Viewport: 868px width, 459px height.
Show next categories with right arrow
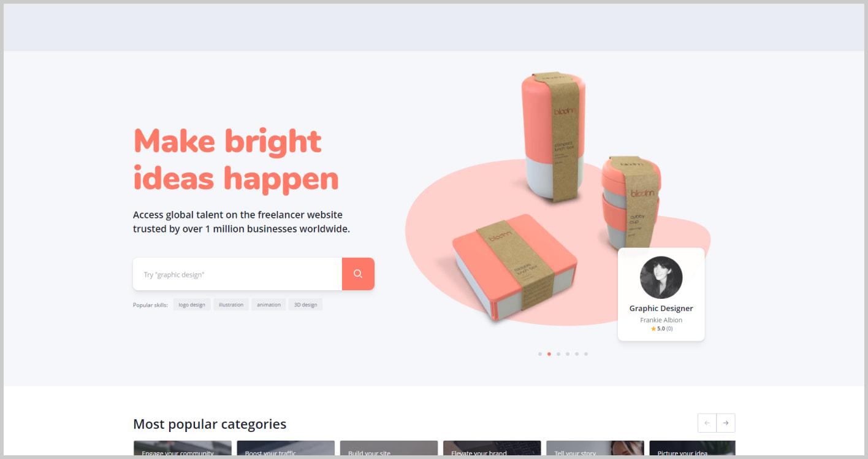pos(726,423)
